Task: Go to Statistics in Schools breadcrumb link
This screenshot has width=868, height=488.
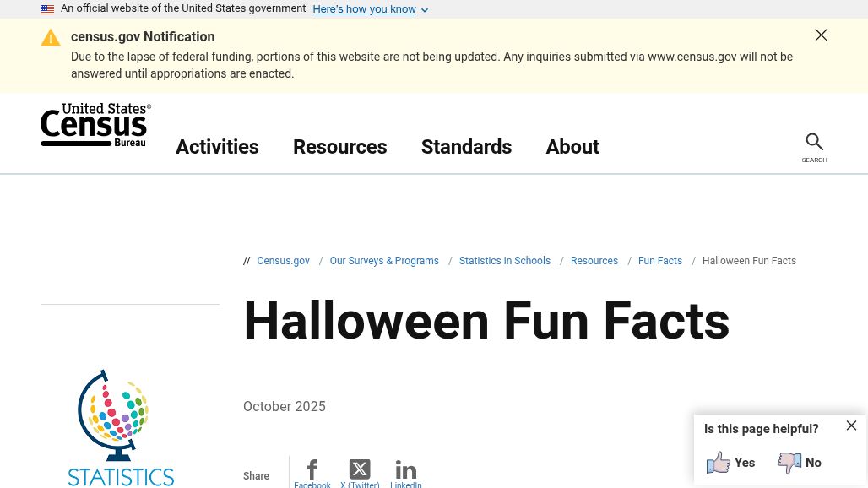Action: (x=504, y=261)
